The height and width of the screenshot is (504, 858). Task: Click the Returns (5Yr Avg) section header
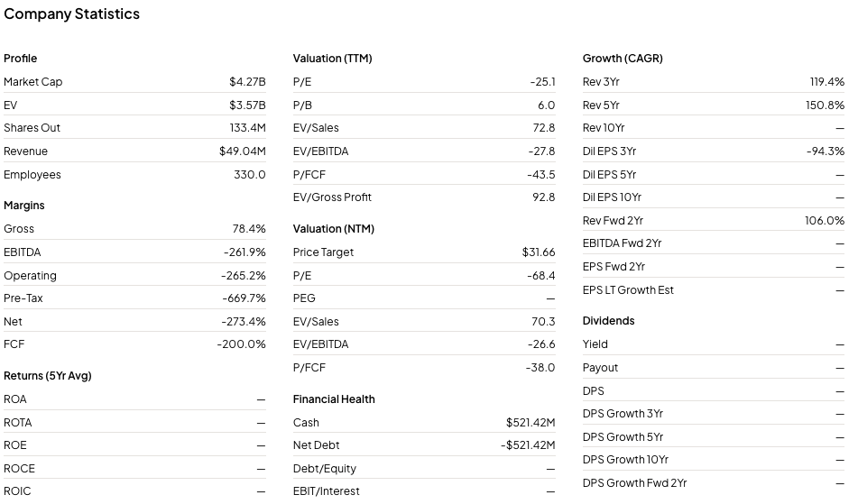tap(48, 376)
